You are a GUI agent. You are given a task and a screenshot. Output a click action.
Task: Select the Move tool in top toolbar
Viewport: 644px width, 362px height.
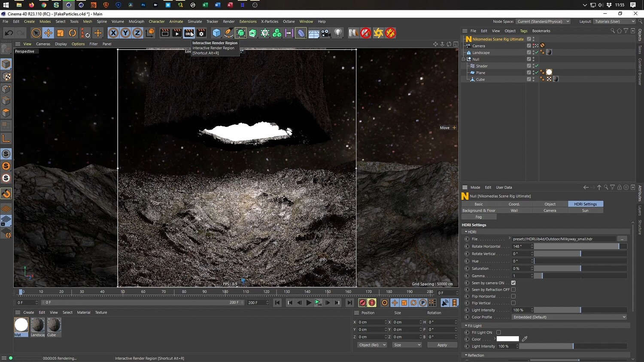(x=48, y=33)
